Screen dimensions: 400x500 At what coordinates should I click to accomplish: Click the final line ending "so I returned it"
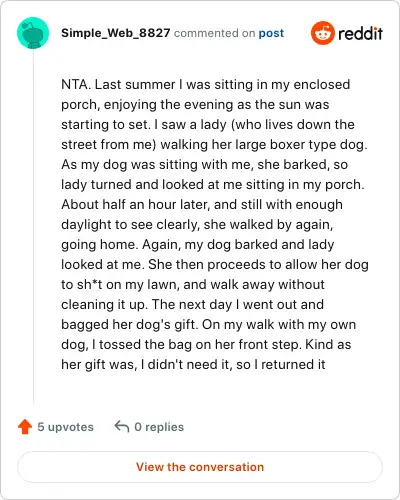(193, 364)
